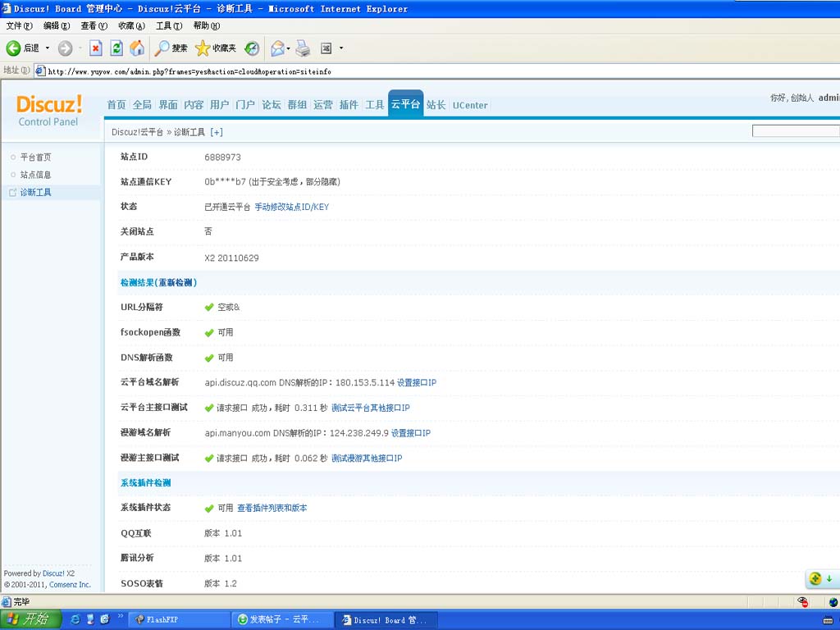Click the page icon in the address bar
The image size is (840, 630).
pos(40,71)
